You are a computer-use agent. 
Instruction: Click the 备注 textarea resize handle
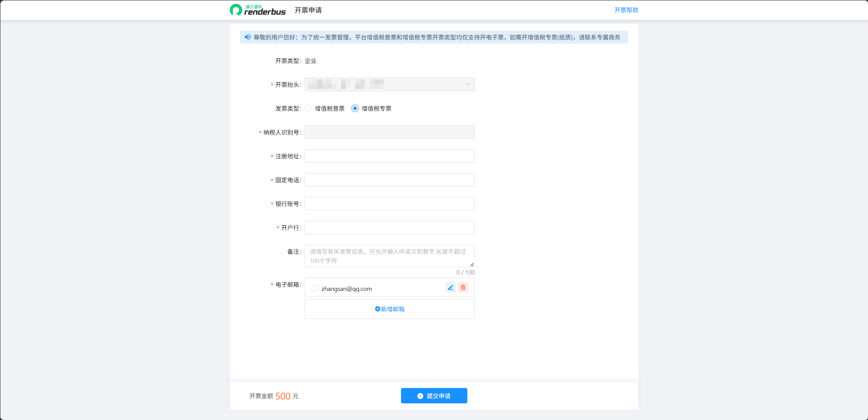pos(472,264)
